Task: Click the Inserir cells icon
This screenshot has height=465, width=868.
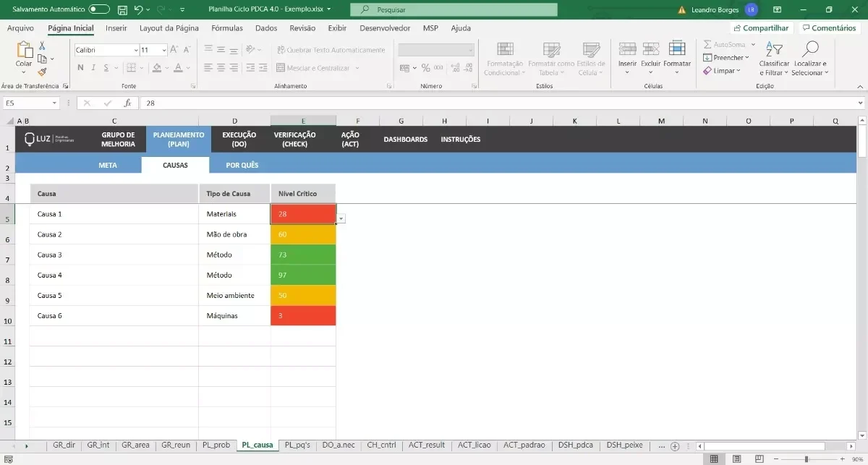Action: tap(627, 49)
